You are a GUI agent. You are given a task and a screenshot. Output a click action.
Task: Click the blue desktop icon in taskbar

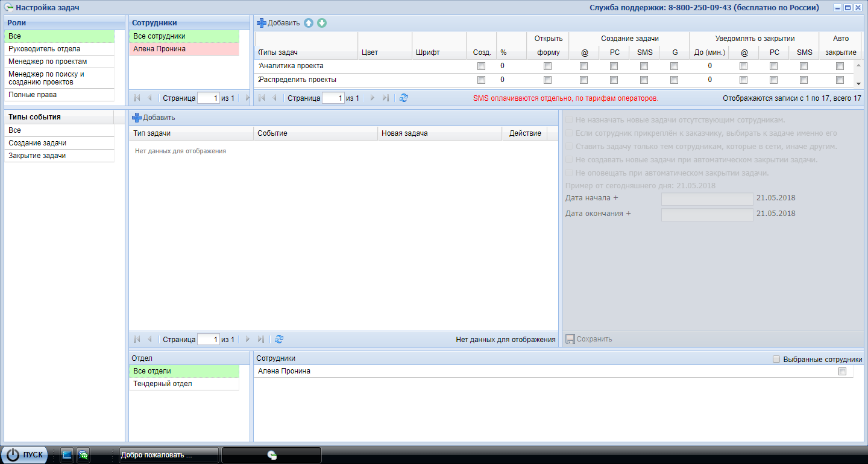[67, 455]
